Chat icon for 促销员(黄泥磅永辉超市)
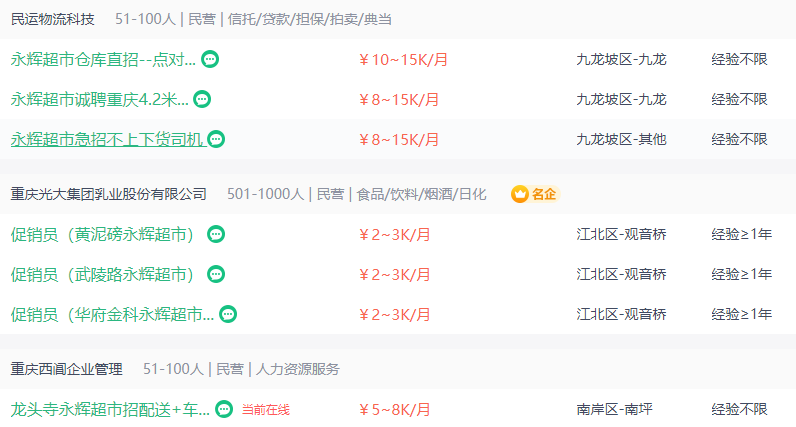796x427 pixels. click(x=216, y=234)
